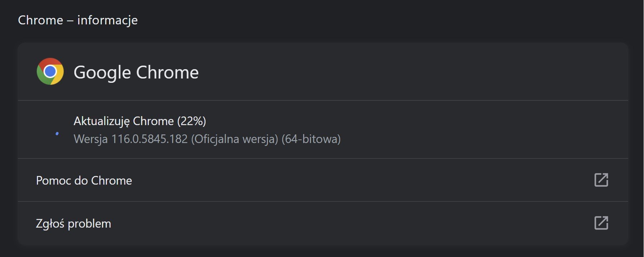The image size is (644, 257).
Task: Click the Oficjalna wersja text
Action: (x=235, y=139)
